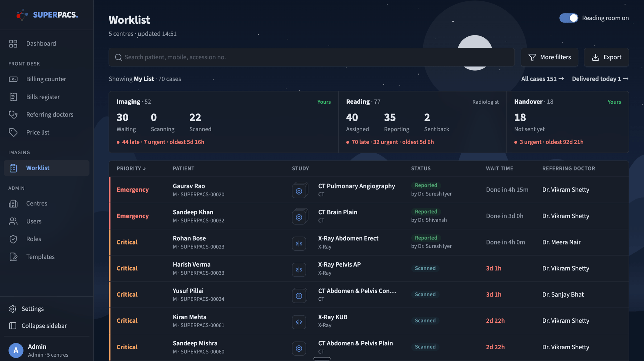The image size is (644, 361).
Task: Click the Collapse sidebar panel icon
Action: pos(13,326)
